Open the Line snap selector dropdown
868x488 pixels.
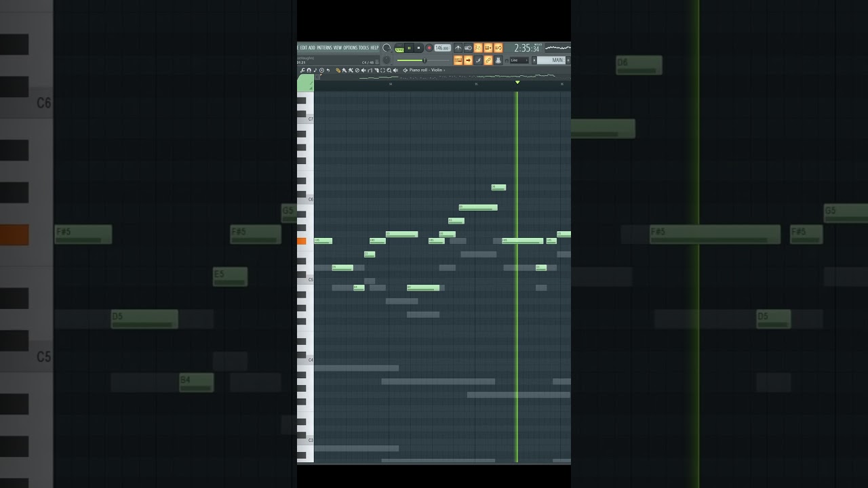519,60
